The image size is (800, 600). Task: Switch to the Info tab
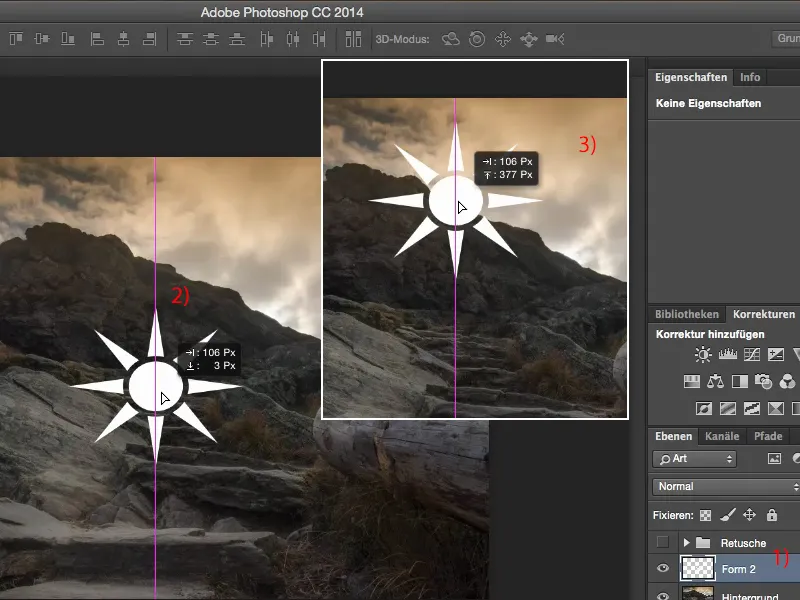point(750,77)
